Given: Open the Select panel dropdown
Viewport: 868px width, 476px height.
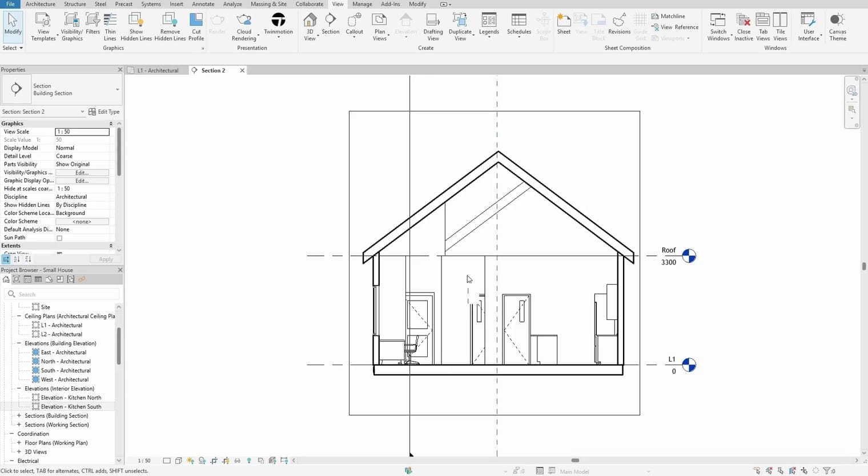Looking at the screenshot, I should tap(13, 48).
